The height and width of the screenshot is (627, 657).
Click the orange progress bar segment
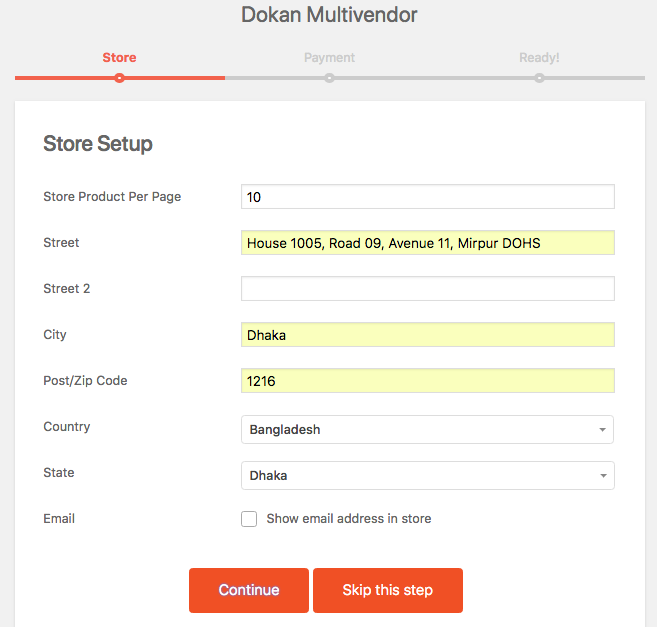tap(120, 78)
